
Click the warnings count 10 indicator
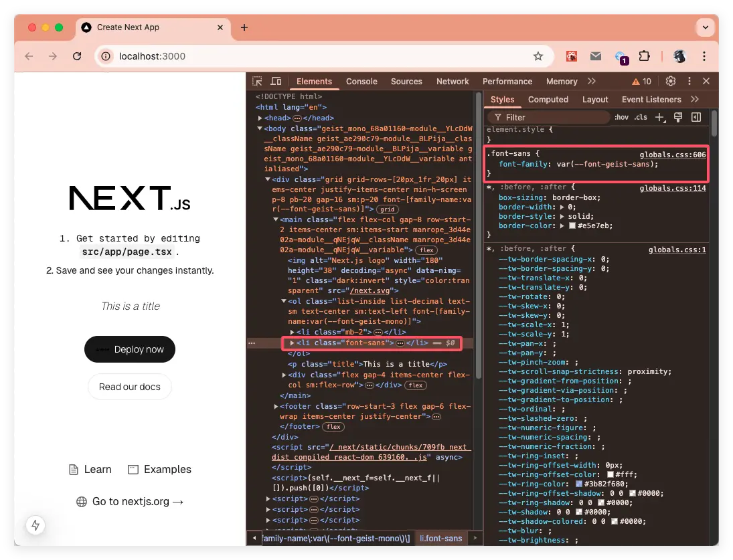[641, 81]
